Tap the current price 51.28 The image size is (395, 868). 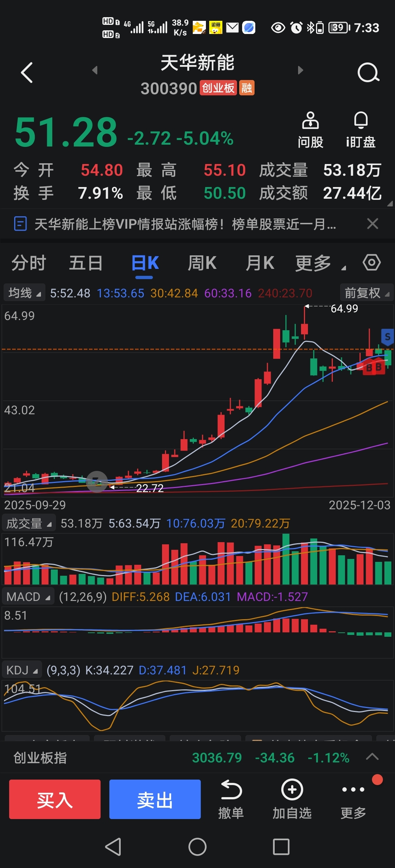tap(66, 132)
